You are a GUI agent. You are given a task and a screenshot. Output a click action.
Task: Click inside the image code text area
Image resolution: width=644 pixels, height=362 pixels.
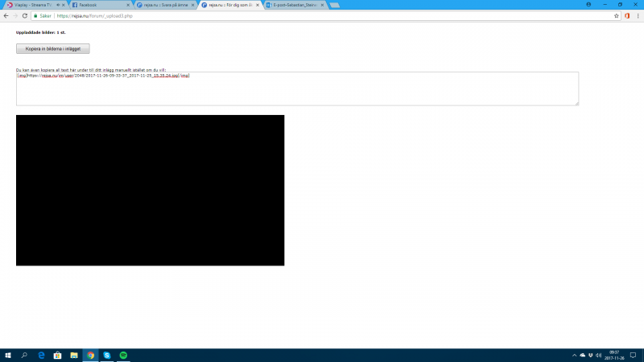pos(297,88)
